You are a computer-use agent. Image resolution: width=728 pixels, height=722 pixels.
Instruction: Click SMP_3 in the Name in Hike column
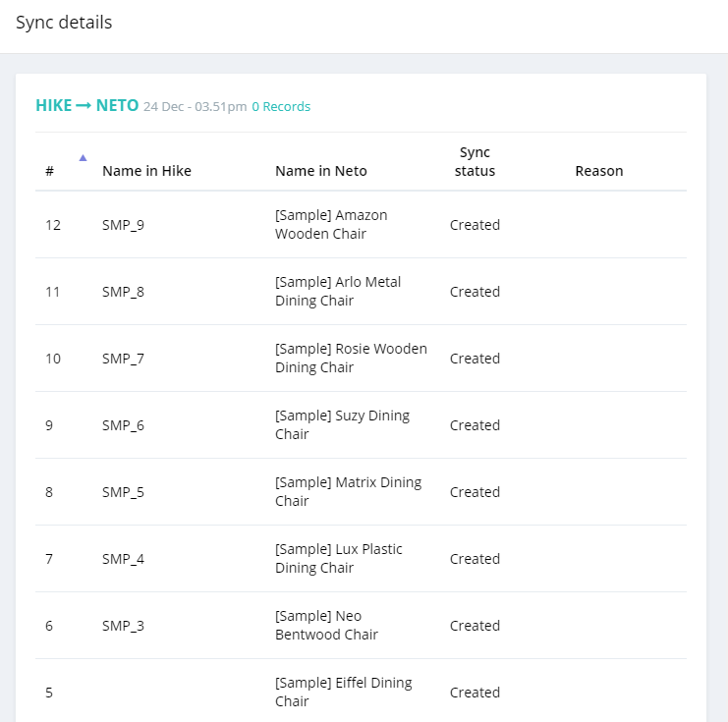(123, 626)
